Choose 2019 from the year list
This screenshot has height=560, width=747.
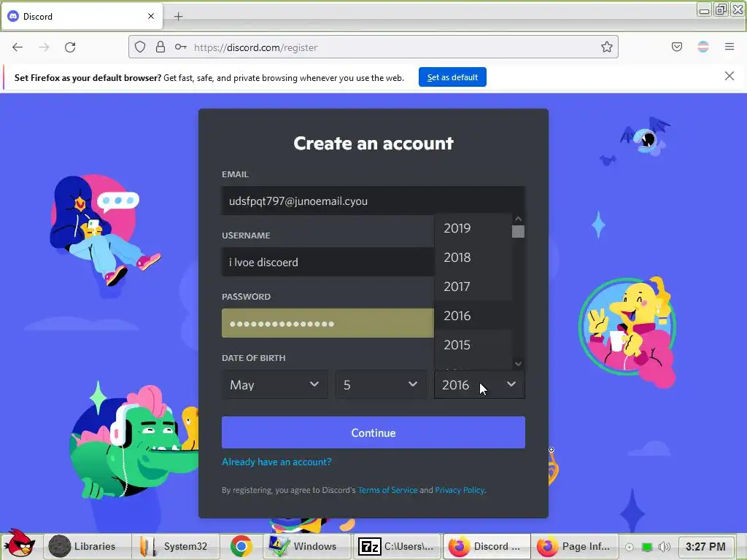[x=473, y=228]
